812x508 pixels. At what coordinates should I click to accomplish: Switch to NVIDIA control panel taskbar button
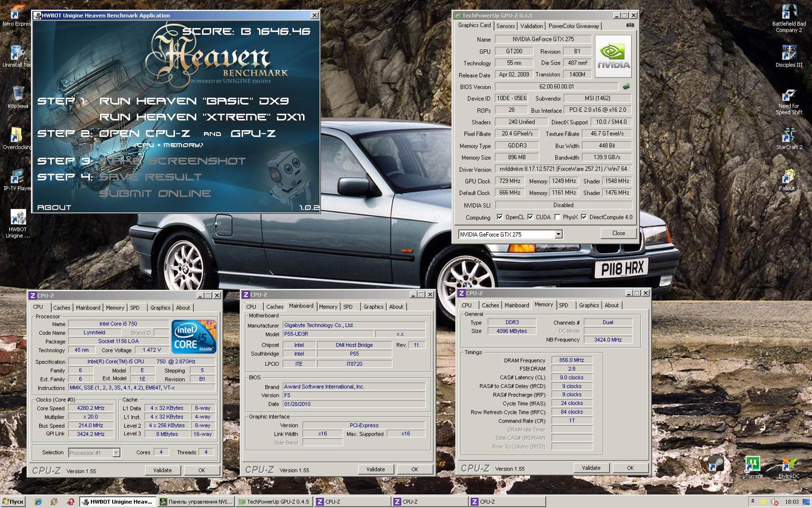196,501
